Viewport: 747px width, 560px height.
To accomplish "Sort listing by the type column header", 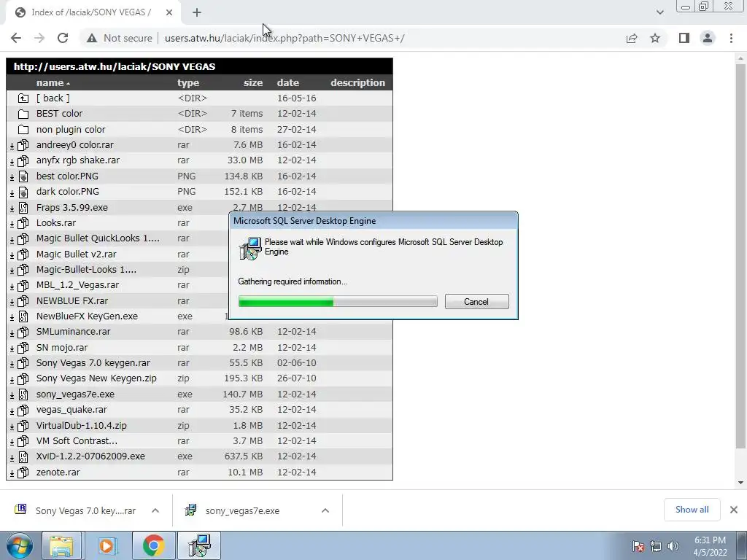I will [x=188, y=83].
